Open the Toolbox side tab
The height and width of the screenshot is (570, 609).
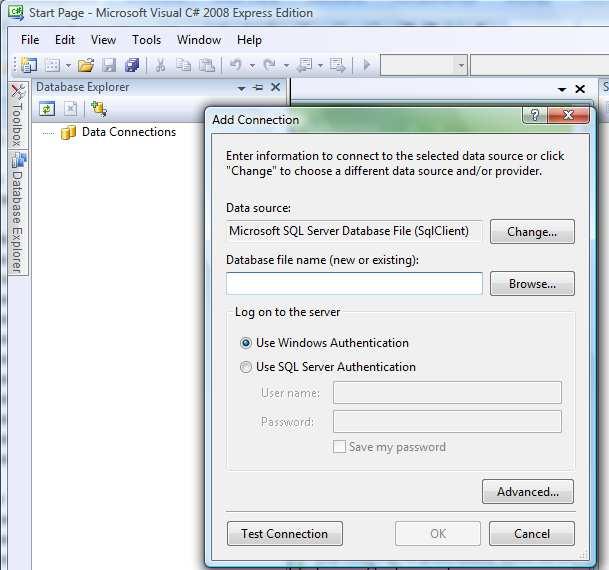pos(18,115)
